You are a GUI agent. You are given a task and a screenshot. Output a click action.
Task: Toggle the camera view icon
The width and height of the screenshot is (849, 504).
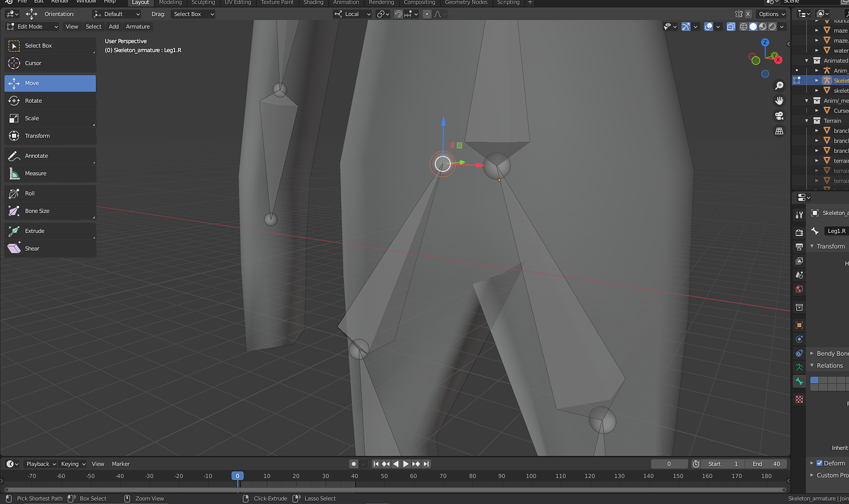[x=779, y=116]
